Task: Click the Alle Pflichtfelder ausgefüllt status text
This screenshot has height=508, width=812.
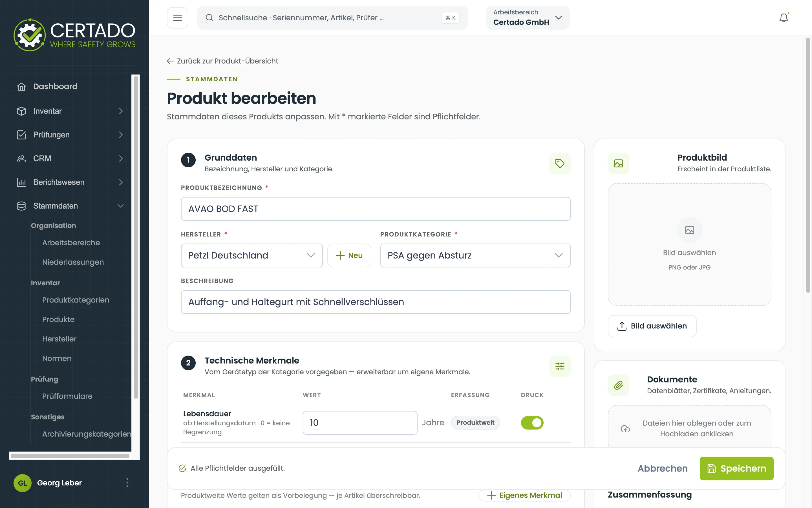Action: 238,468
